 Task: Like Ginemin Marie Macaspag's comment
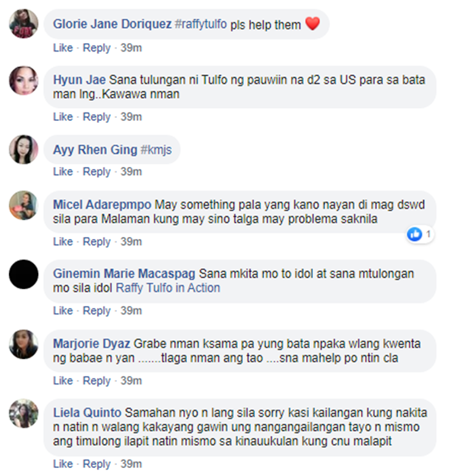[x=63, y=311]
